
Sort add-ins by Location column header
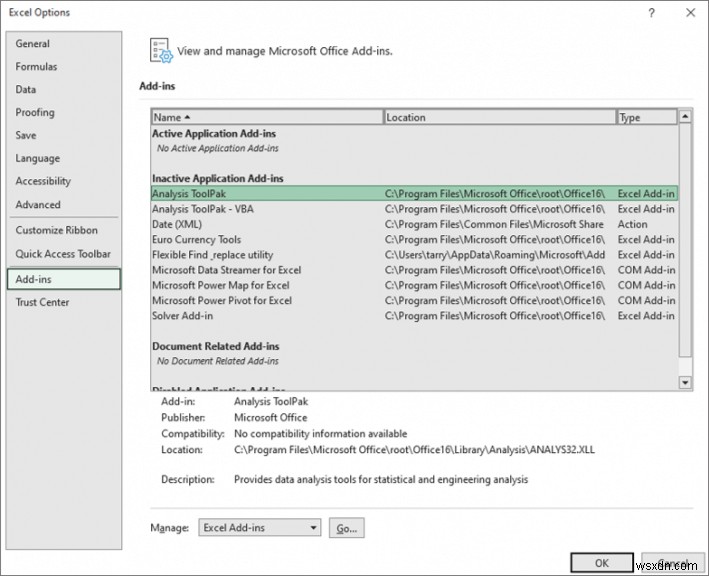pos(499,117)
